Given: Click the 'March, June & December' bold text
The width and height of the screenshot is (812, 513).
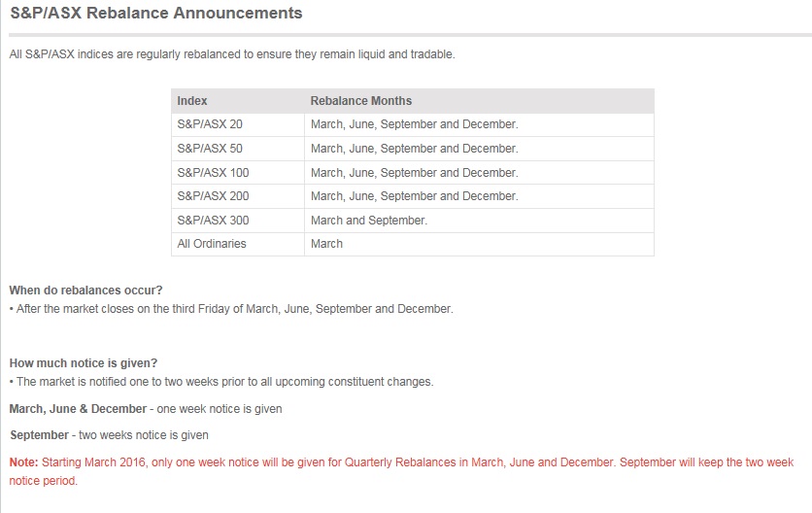Looking at the screenshot, I should pos(79,409).
